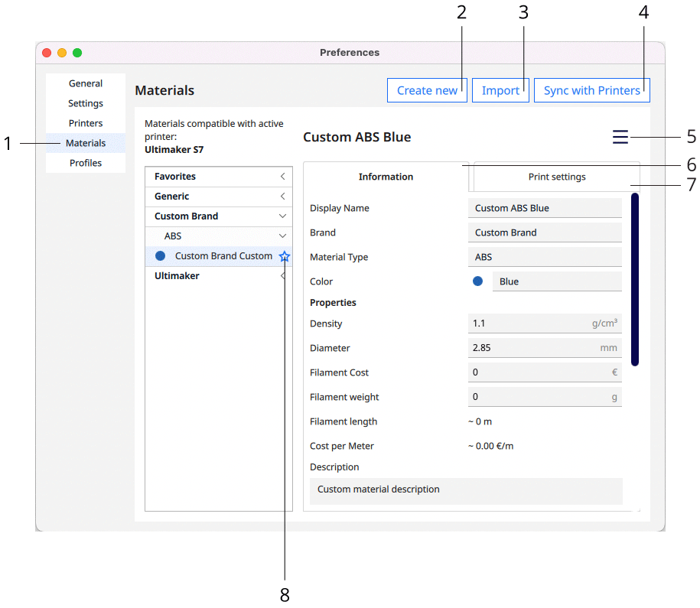Select the Custom Brand Custom material entry
Screen dimensions: 700x608
pyautogui.click(x=223, y=256)
